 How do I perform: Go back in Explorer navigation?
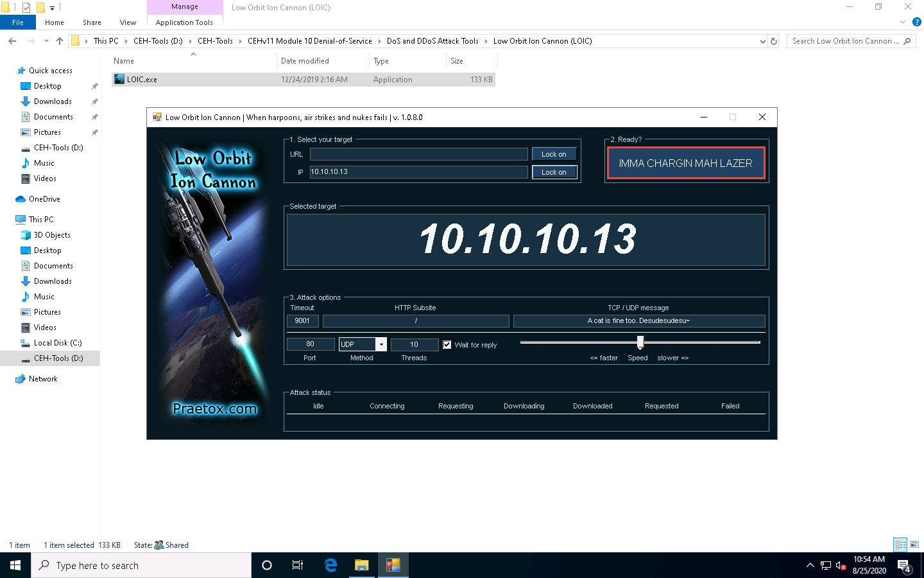[x=12, y=41]
